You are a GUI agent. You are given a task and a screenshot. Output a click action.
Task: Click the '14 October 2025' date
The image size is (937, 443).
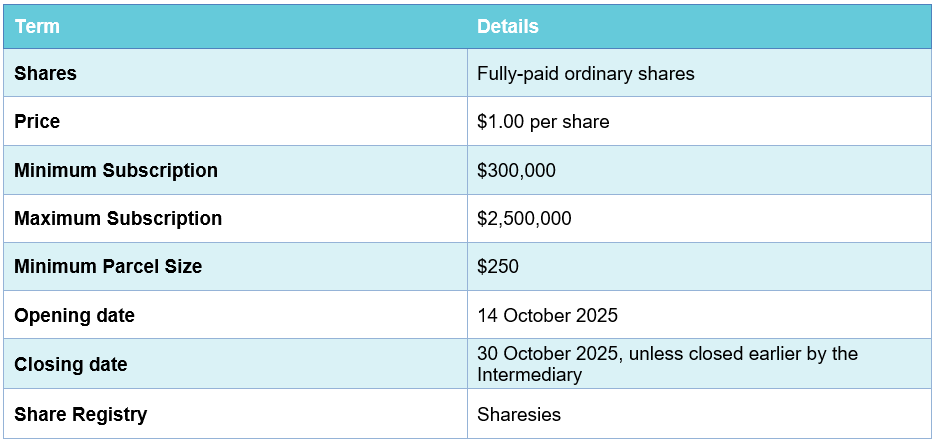click(x=547, y=316)
